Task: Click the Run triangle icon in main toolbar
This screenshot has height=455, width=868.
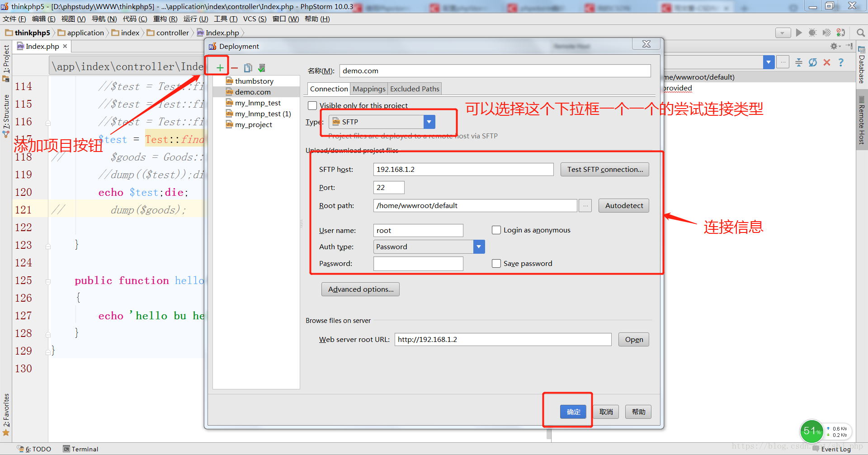Action: coord(799,33)
